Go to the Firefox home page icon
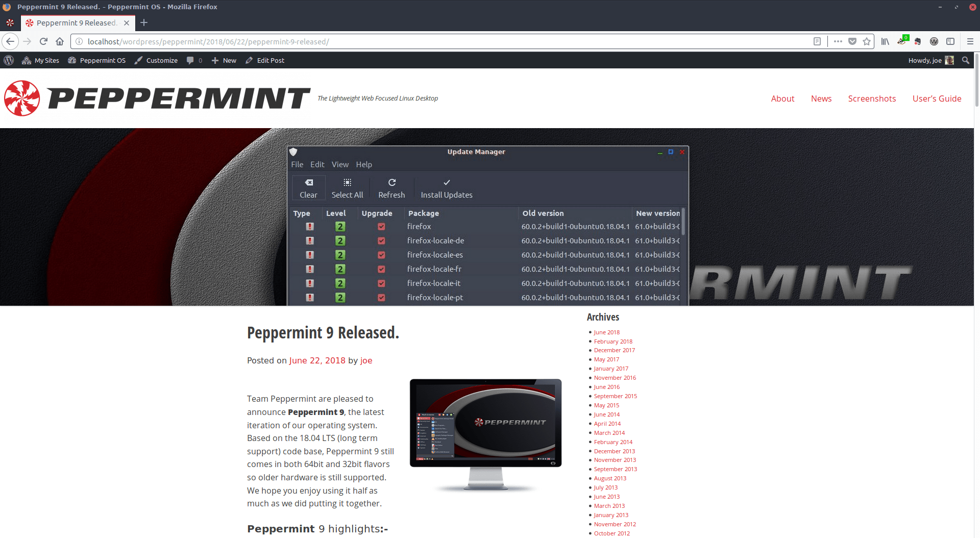 click(60, 41)
